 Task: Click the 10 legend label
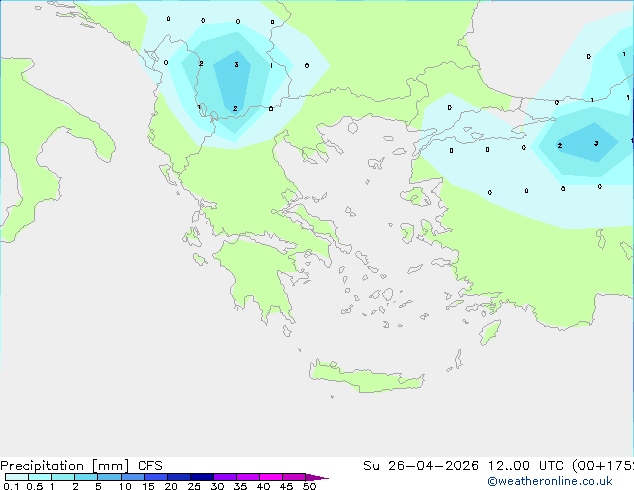(125, 486)
